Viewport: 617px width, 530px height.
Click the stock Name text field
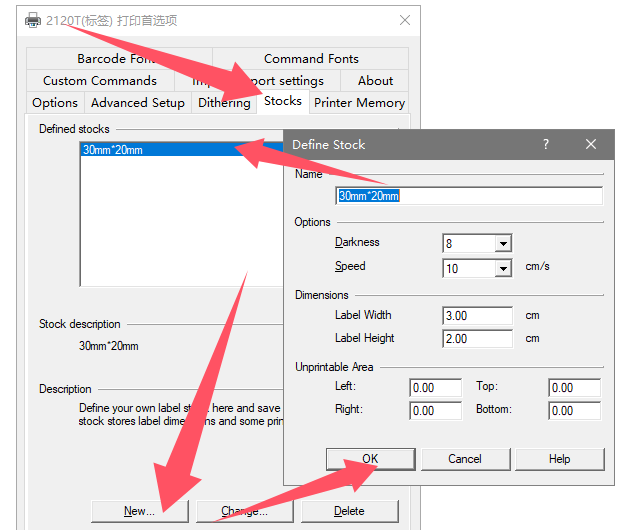(x=470, y=196)
